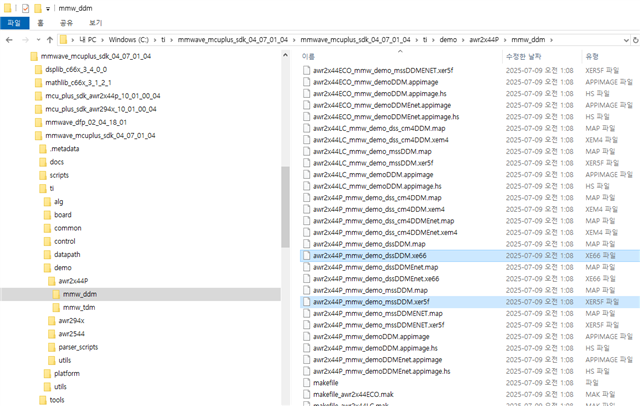
Task: Select file awr2x44P_mmw_demoDDM.appimage
Action: click(371, 337)
